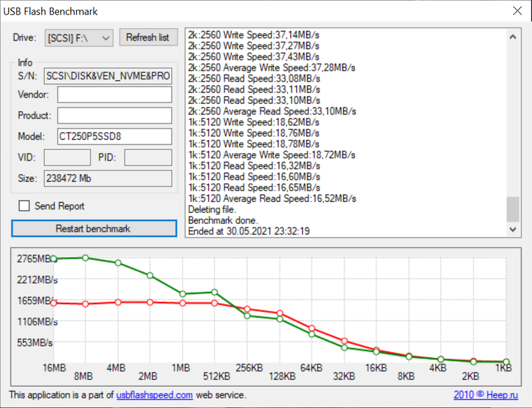Click the log scrollbar thumb
Screen dimensions: 532x408
(513, 209)
